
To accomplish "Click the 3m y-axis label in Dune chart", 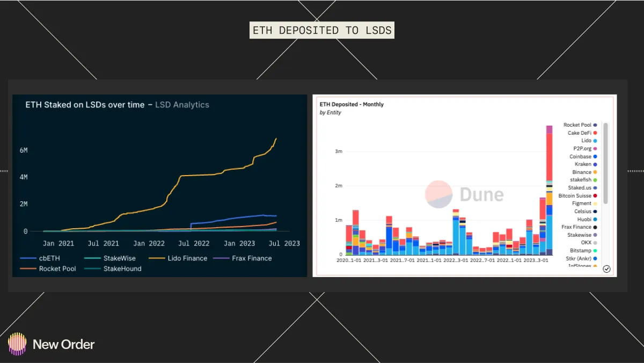I will 339,151.
